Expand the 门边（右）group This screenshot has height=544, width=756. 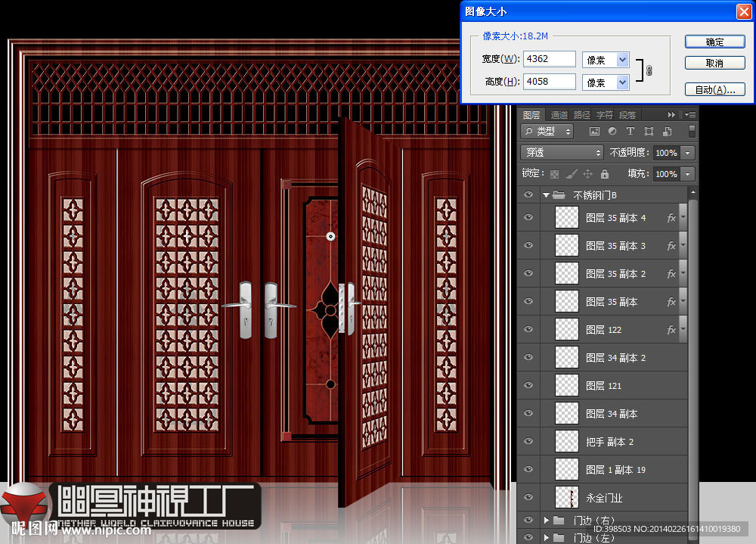tap(547, 521)
